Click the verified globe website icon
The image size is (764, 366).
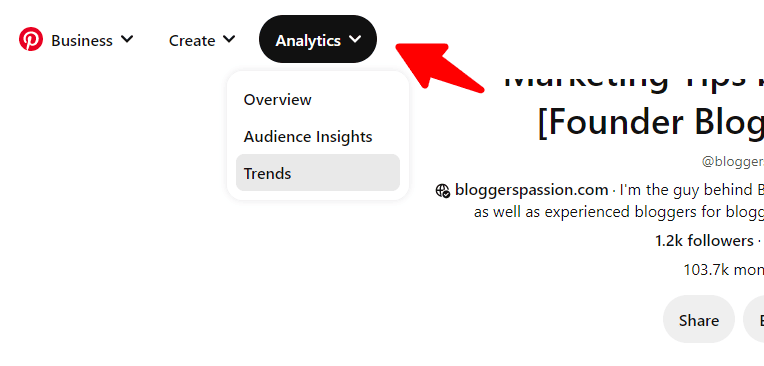pyautogui.click(x=443, y=190)
